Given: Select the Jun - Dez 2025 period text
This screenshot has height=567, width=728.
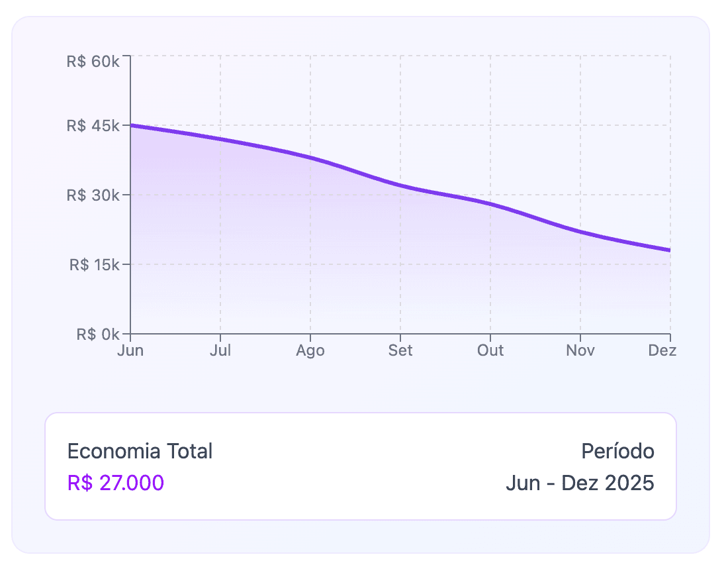Looking at the screenshot, I should pos(580,483).
